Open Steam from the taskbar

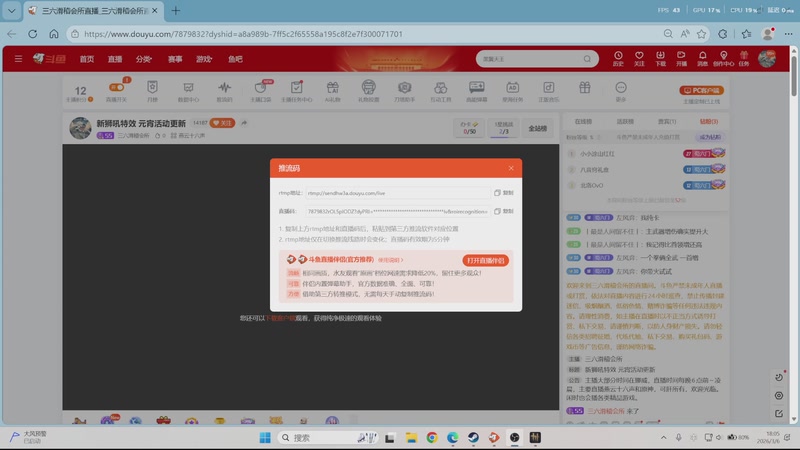(x=473, y=438)
